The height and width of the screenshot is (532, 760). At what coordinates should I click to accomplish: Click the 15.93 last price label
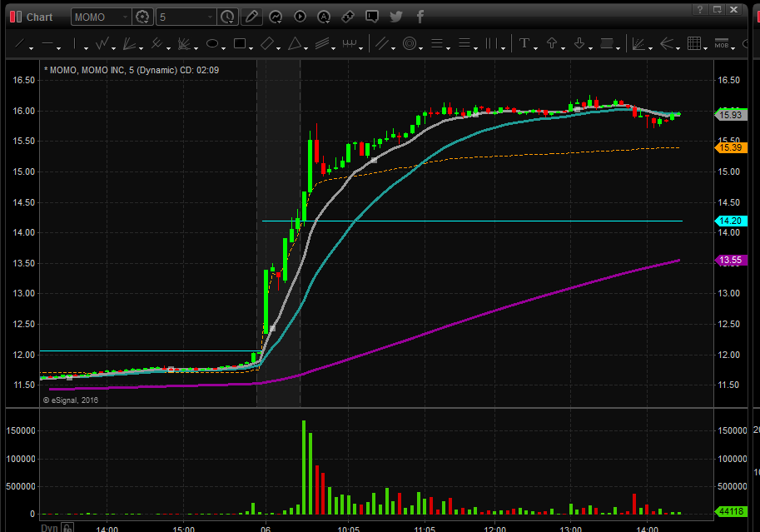click(731, 115)
